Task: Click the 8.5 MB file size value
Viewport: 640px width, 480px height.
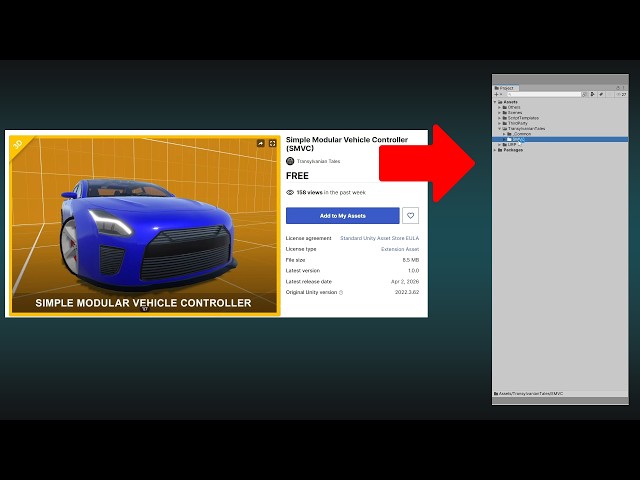Action: tap(411, 260)
